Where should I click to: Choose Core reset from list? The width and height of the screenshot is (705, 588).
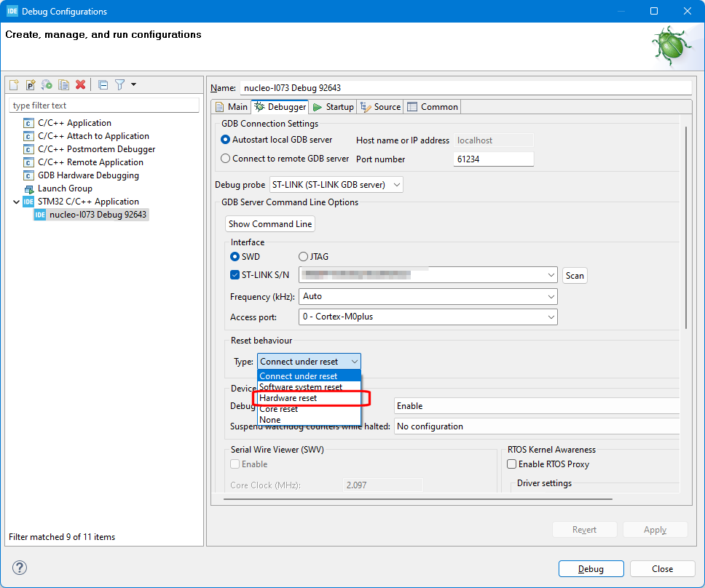(309, 409)
